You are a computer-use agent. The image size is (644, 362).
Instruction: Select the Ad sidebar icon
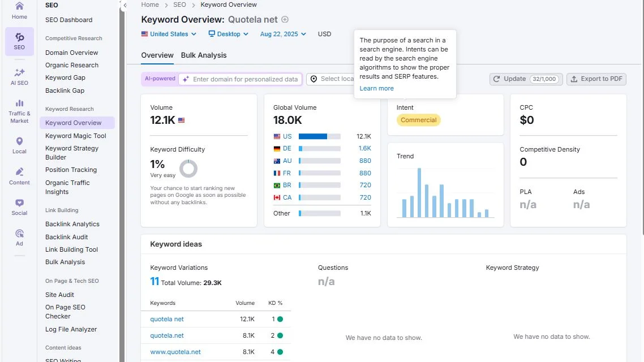[19, 236]
